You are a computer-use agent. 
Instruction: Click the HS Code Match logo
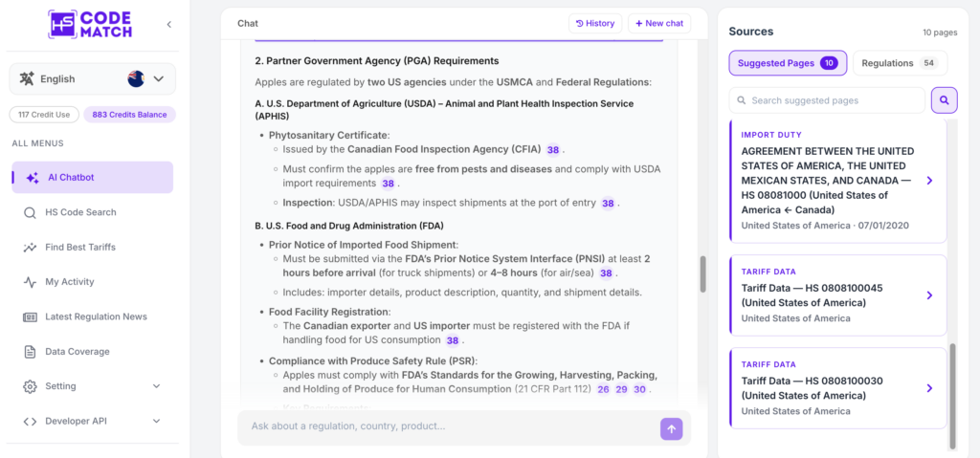[90, 24]
